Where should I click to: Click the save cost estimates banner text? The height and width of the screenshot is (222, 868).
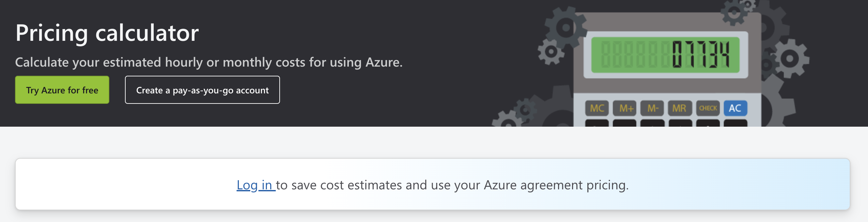pos(452,185)
